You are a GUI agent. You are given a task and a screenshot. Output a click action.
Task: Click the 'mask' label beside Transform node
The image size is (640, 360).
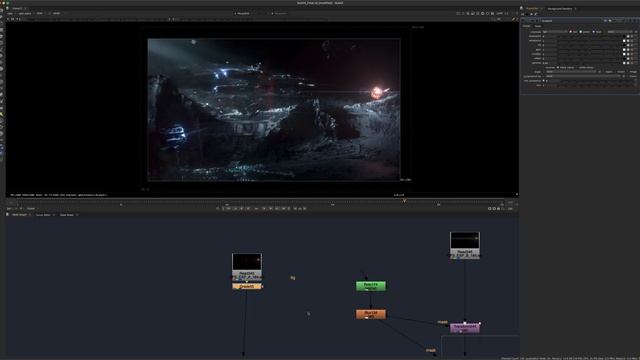442,322
